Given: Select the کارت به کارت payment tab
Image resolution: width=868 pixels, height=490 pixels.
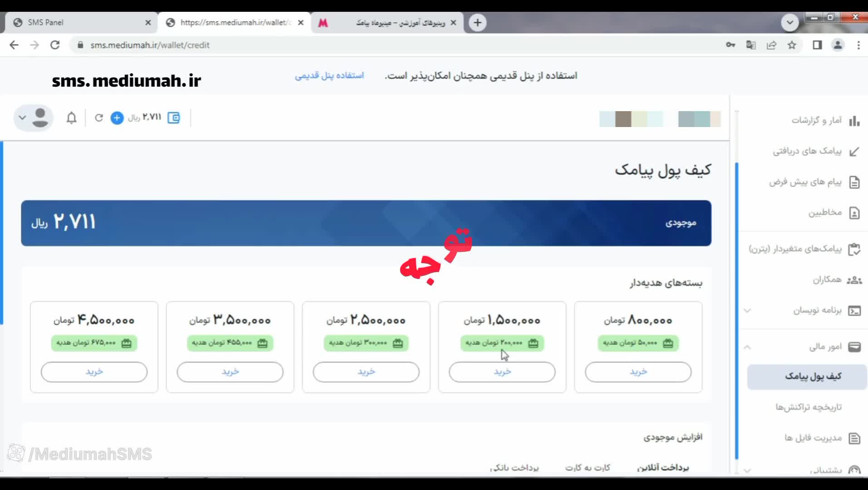Looking at the screenshot, I should coord(587,467).
